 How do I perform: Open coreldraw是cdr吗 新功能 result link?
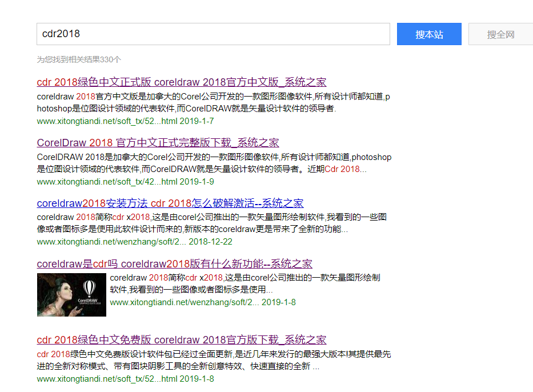tap(174, 264)
